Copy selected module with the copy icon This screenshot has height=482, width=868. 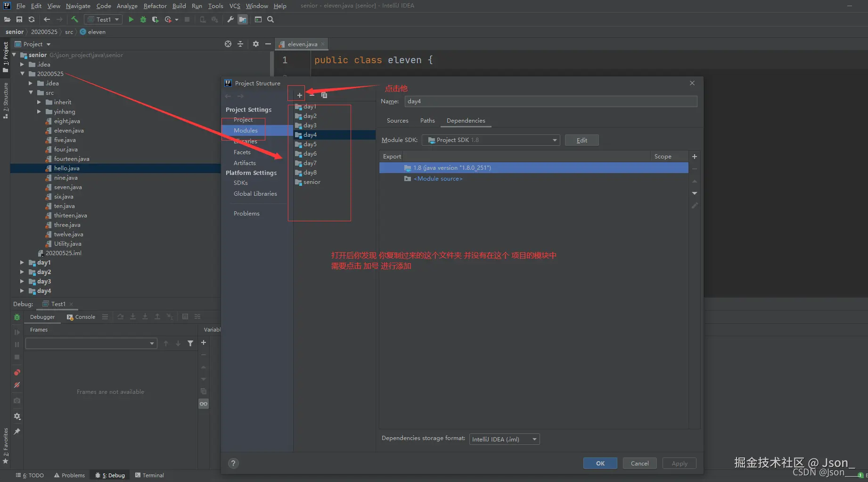click(324, 95)
